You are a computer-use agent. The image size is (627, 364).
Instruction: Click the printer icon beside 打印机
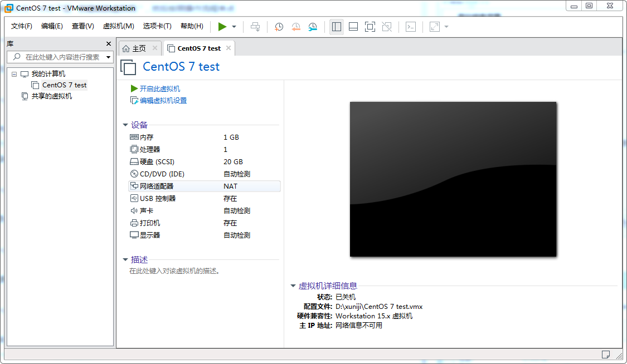coord(134,223)
